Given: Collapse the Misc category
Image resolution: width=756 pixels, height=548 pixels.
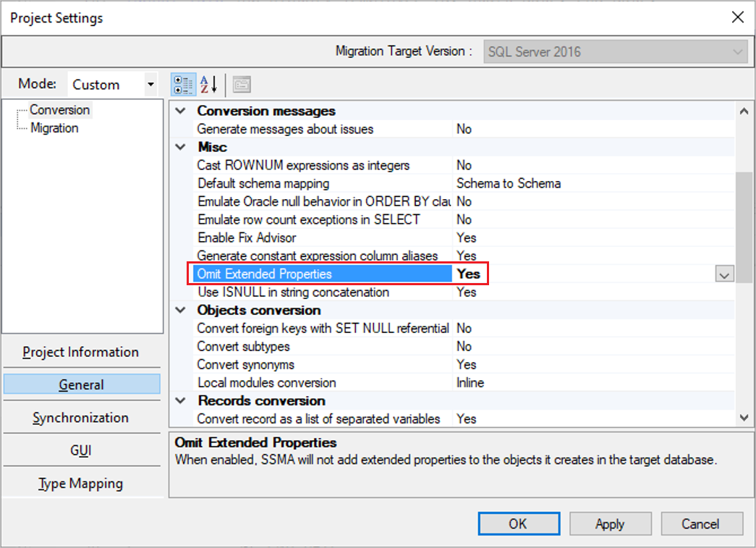Looking at the screenshot, I should [x=180, y=147].
